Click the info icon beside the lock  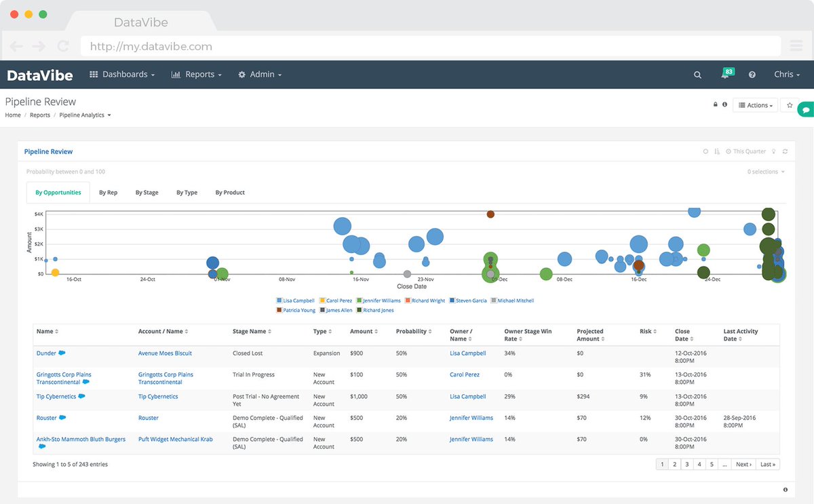(724, 105)
